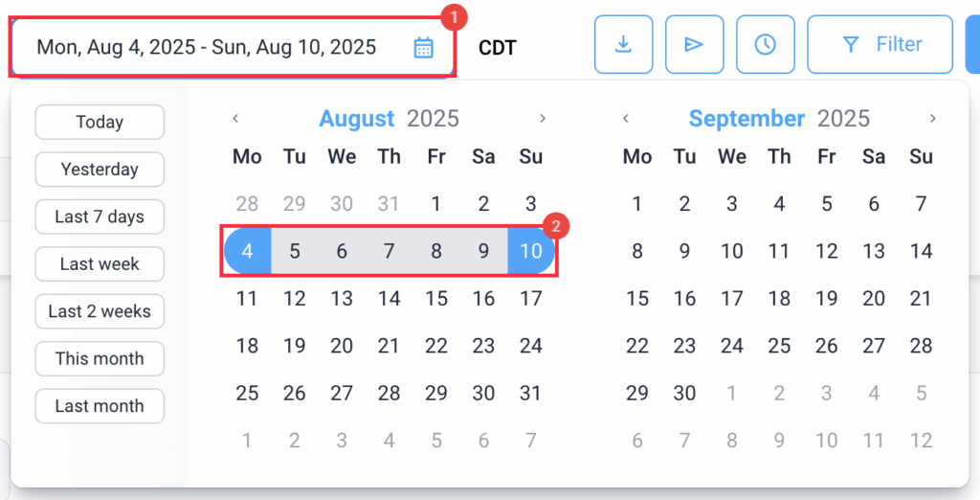Go to previous month from August
The image size is (980, 500).
pyautogui.click(x=235, y=118)
